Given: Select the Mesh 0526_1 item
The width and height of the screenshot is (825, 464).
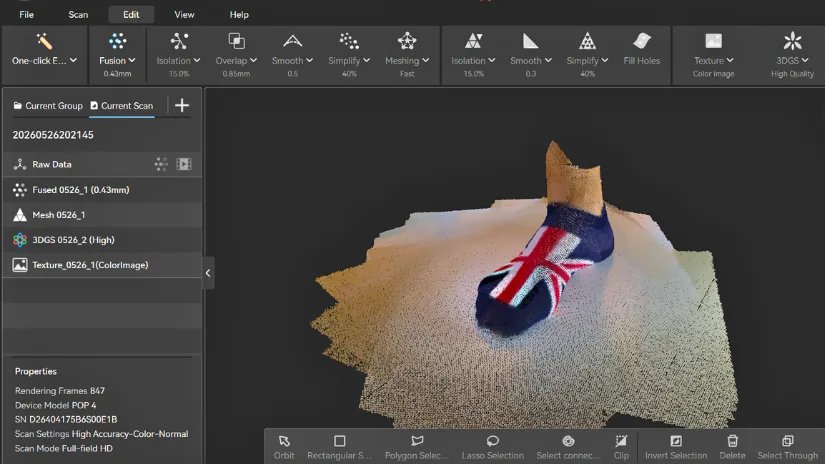Looking at the screenshot, I should click(x=103, y=215).
